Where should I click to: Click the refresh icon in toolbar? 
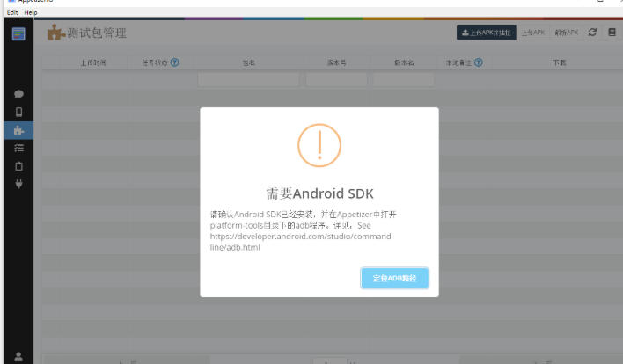click(592, 33)
